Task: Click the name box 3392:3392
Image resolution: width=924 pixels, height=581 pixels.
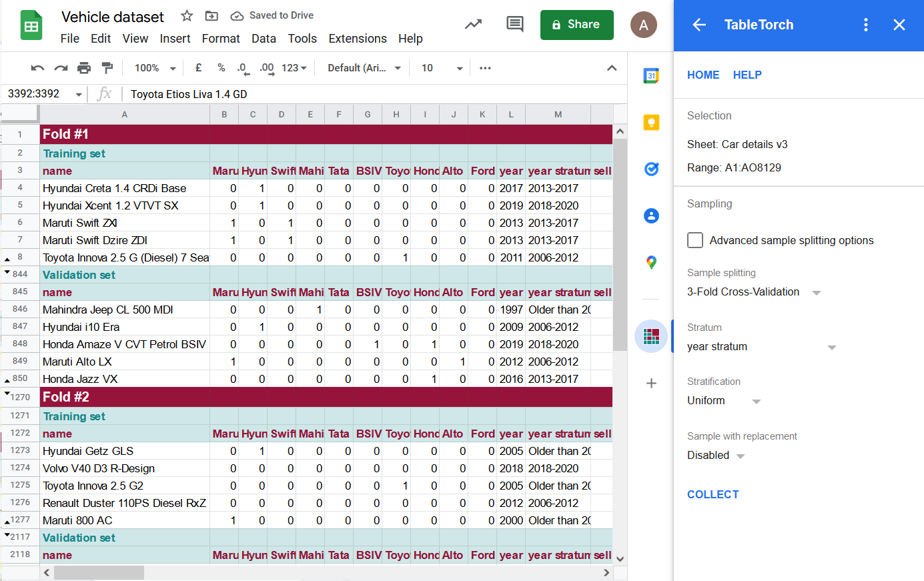Action: (x=35, y=94)
